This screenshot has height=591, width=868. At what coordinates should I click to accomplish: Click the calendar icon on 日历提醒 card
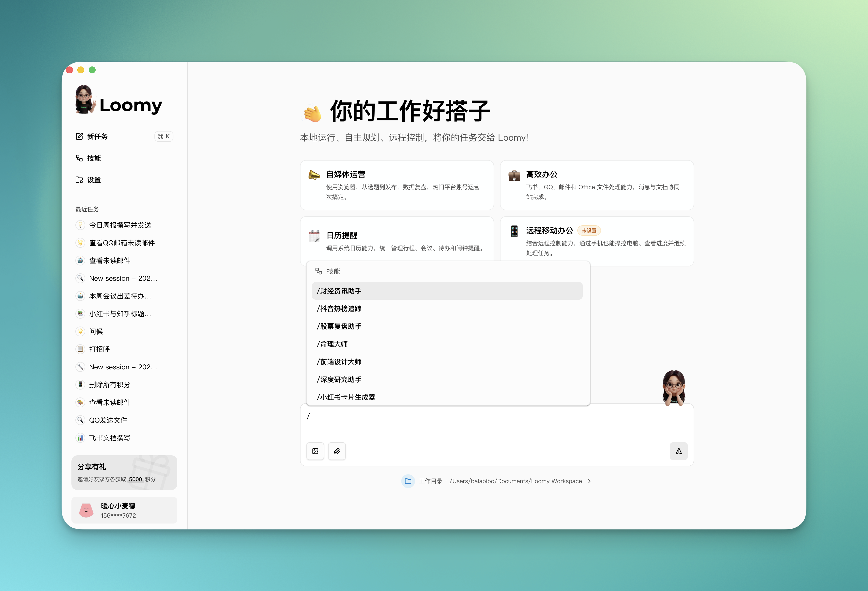pyautogui.click(x=314, y=236)
